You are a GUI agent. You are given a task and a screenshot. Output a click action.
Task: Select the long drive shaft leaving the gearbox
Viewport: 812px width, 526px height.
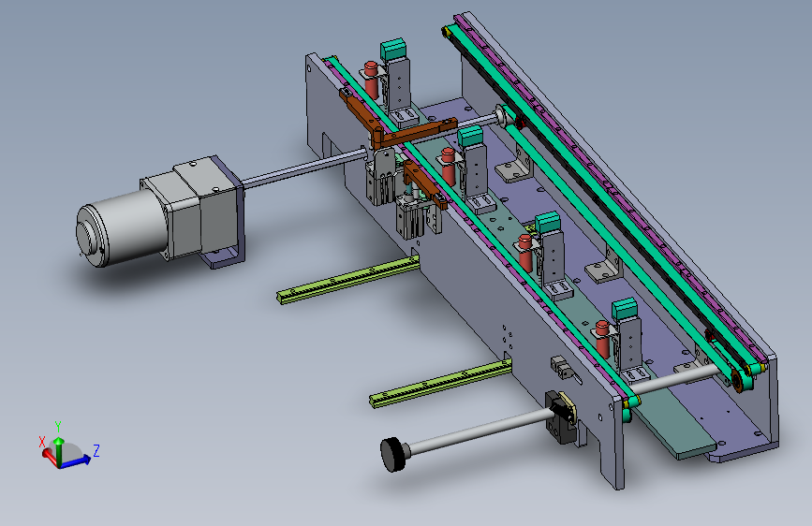coord(303,167)
